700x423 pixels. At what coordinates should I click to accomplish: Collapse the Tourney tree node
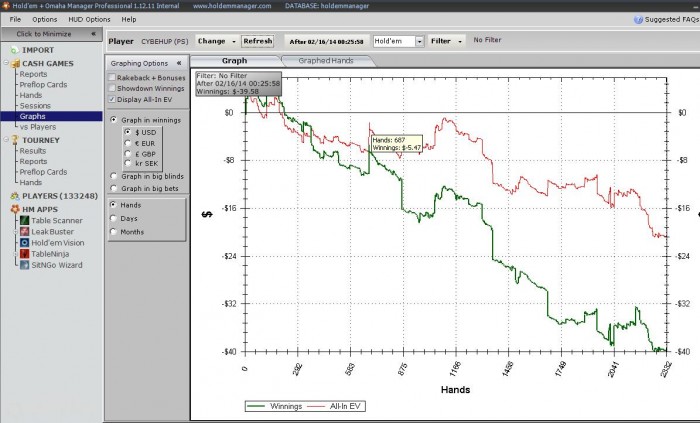[6, 140]
